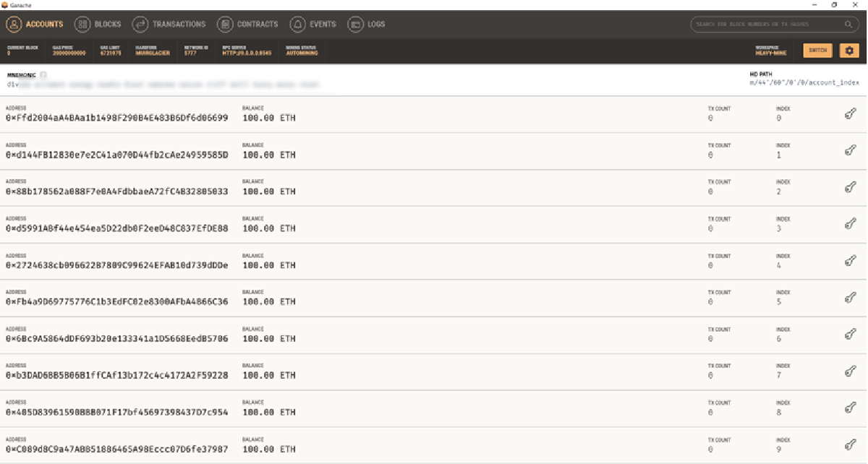Switch to the Blocks tab
Viewport: 868px width, 464px height.
pos(98,24)
